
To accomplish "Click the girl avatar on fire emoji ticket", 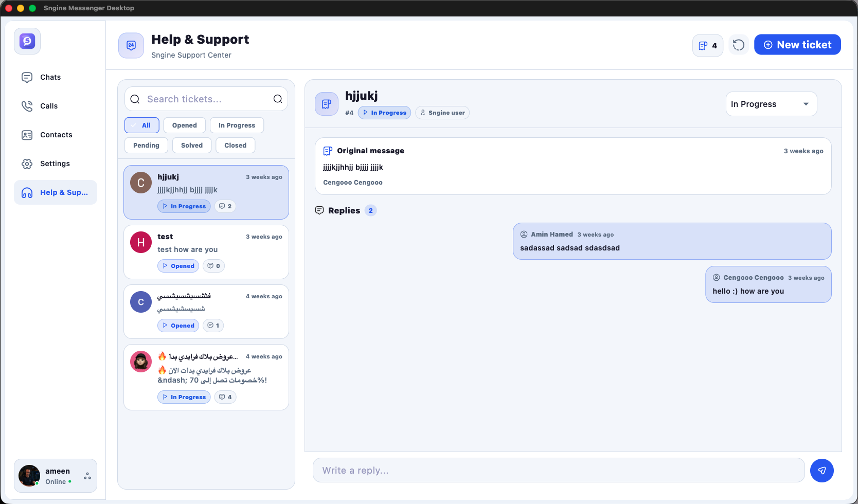I will pos(141,362).
